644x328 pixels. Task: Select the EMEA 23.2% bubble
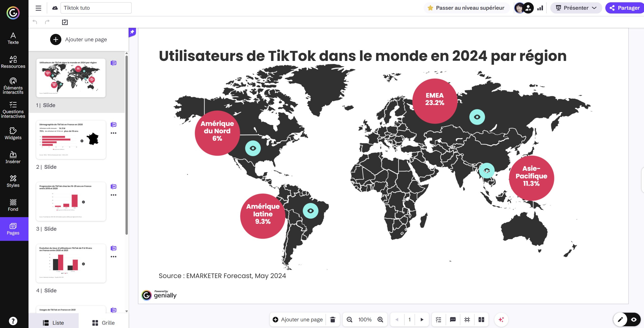pos(435,101)
